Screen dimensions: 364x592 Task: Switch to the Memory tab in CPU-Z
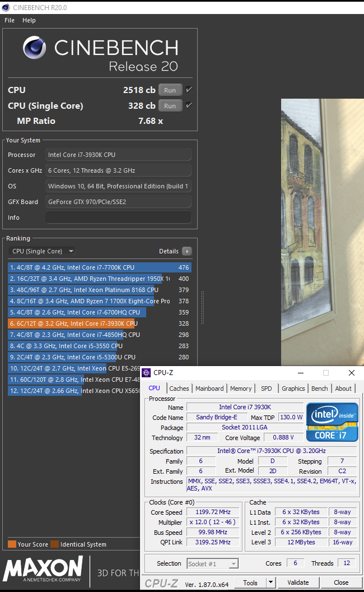tap(241, 388)
